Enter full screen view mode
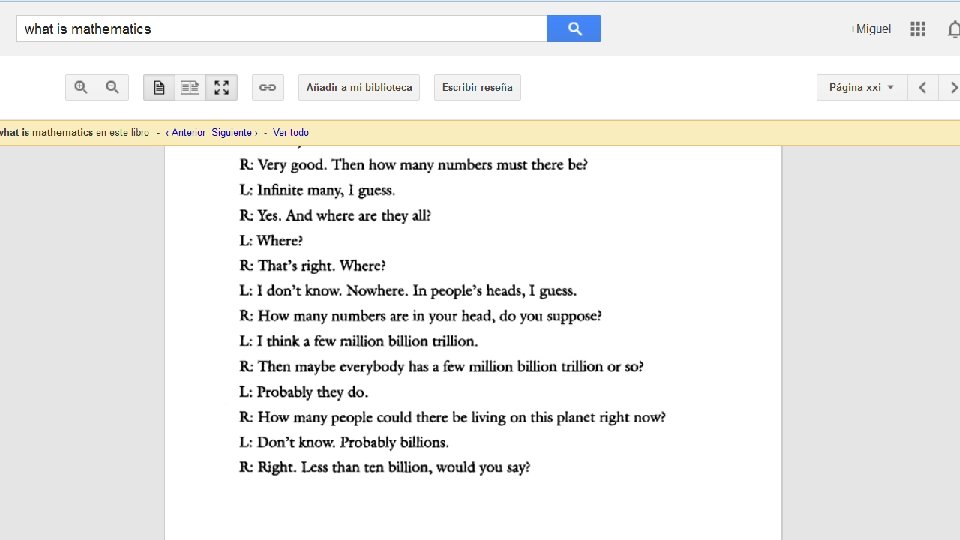Screen dimensions: 960x540 tap(222, 88)
